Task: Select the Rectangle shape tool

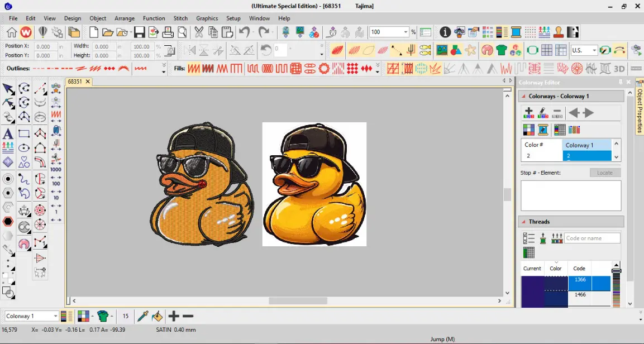Action: [24, 133]
